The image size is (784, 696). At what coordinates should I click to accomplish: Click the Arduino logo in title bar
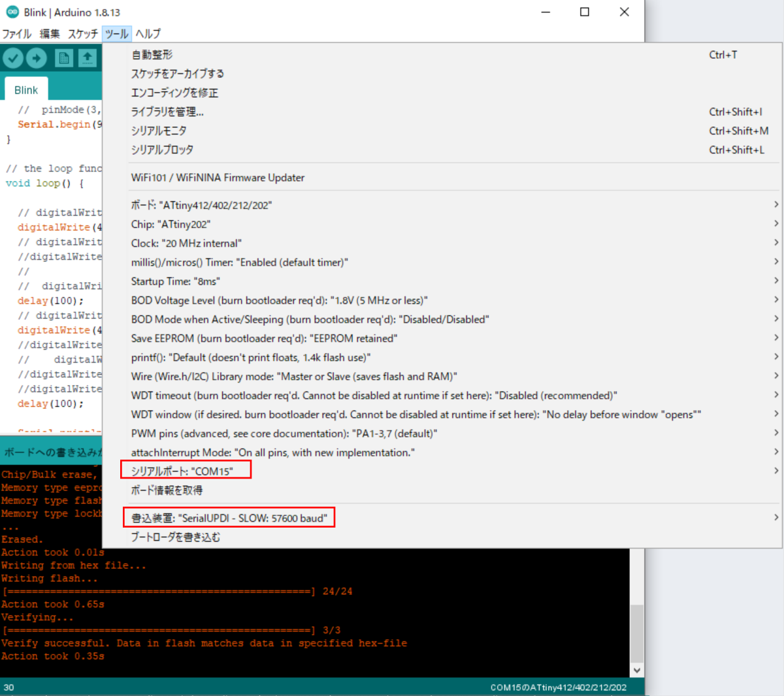[x=12, y=12]
